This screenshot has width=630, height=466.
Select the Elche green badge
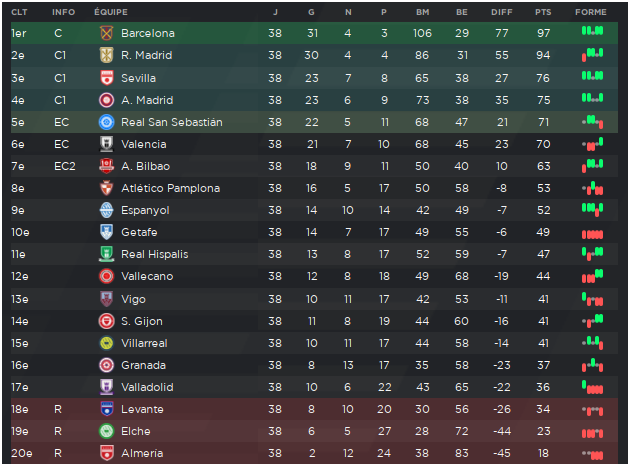click(x=106, y=431)
